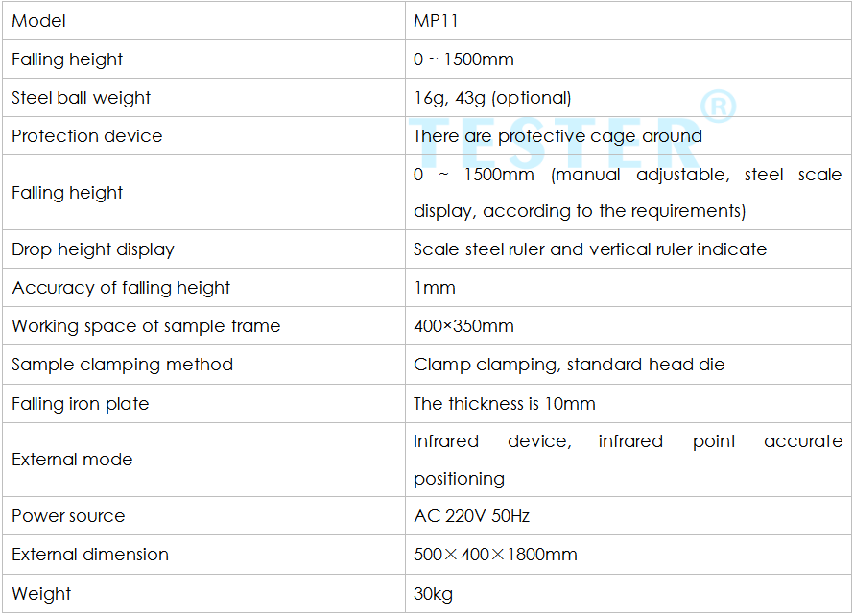Click the 30kg weight value
Viewport: 854px width, 616px height.
(x=433, y=594)
